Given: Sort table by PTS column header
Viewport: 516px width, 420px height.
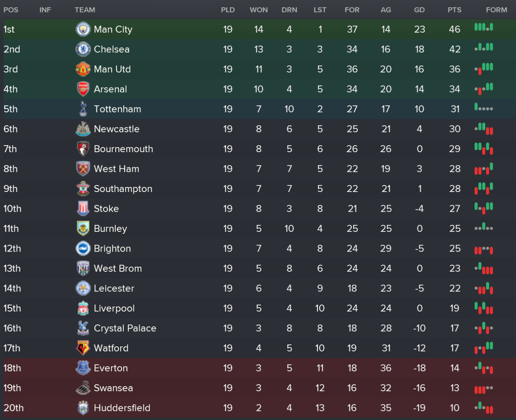Looking at the screenshot, I should pos(454,10).
